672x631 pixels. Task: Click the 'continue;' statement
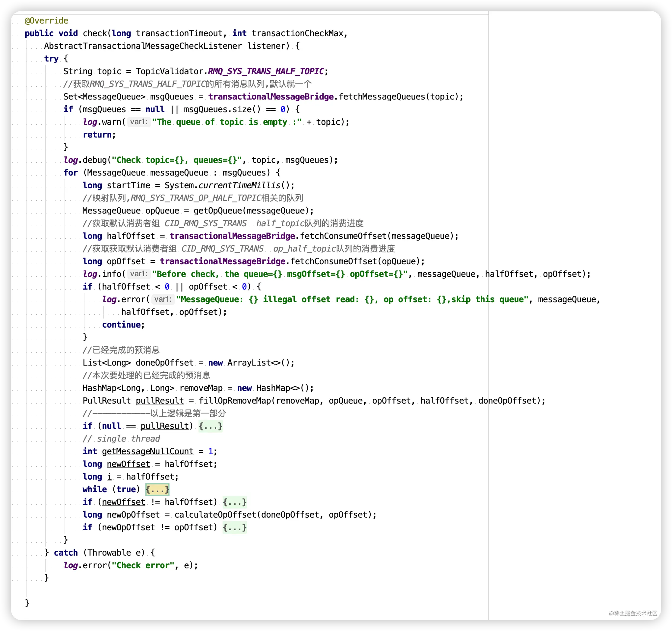pyautogui.click(x=123, y=325)
